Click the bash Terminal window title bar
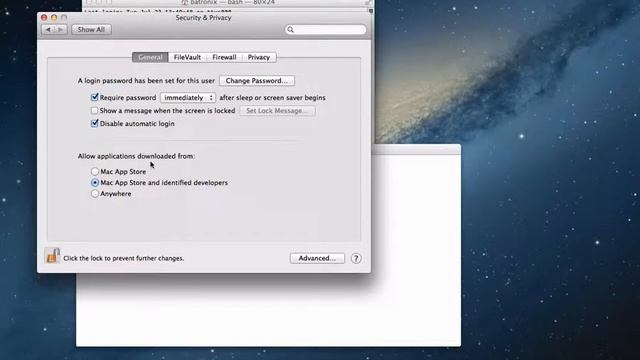The image size is (640, 360). pyautogui.click(x=228, y=2)
